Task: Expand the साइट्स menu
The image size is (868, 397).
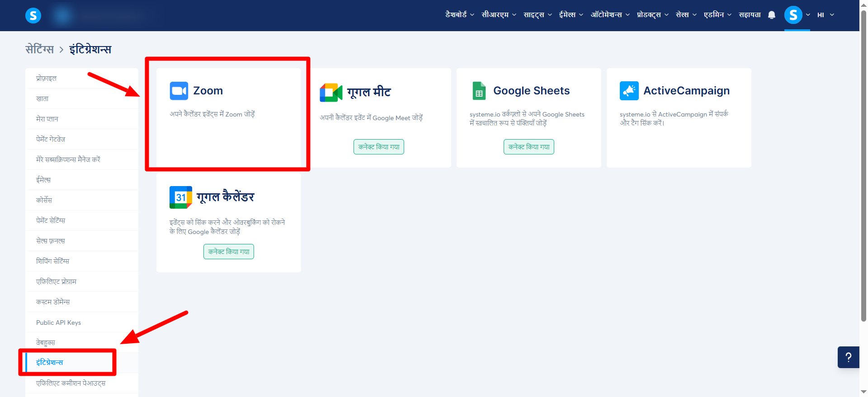Action: tap(538, 15)
